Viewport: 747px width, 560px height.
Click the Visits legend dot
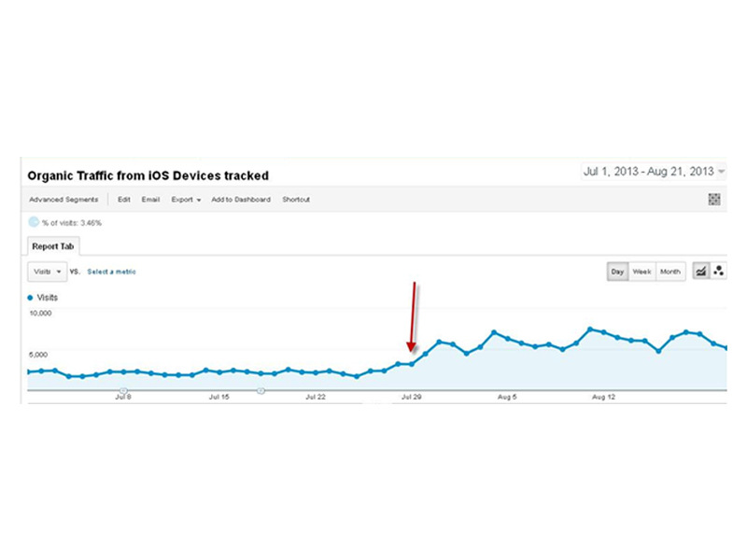pyautogui.click(x=31, y=298)
